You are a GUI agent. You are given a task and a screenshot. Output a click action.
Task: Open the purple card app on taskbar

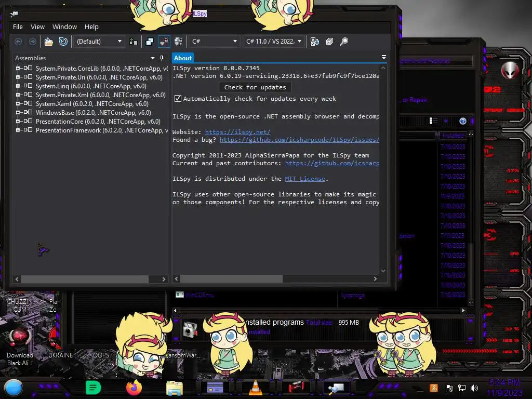[x=215, y=388]
